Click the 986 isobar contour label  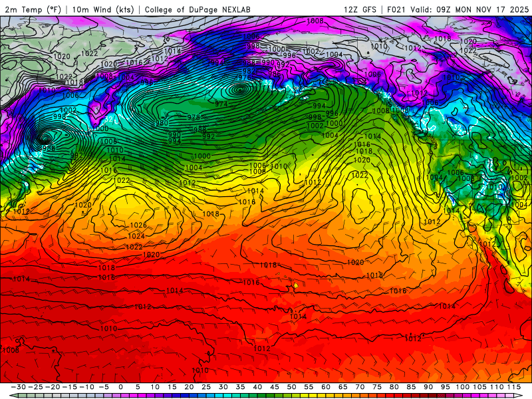(x=275, y=74)
